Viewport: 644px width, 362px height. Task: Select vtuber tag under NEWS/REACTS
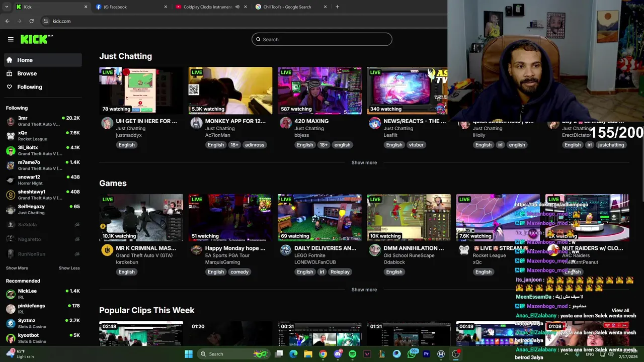tap(416, 145)
